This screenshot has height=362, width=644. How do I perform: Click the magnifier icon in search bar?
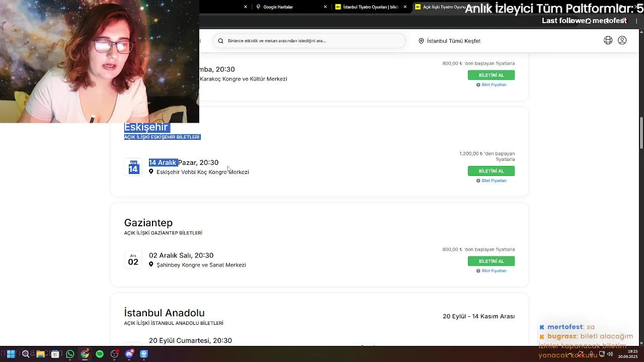click(221, 41)
